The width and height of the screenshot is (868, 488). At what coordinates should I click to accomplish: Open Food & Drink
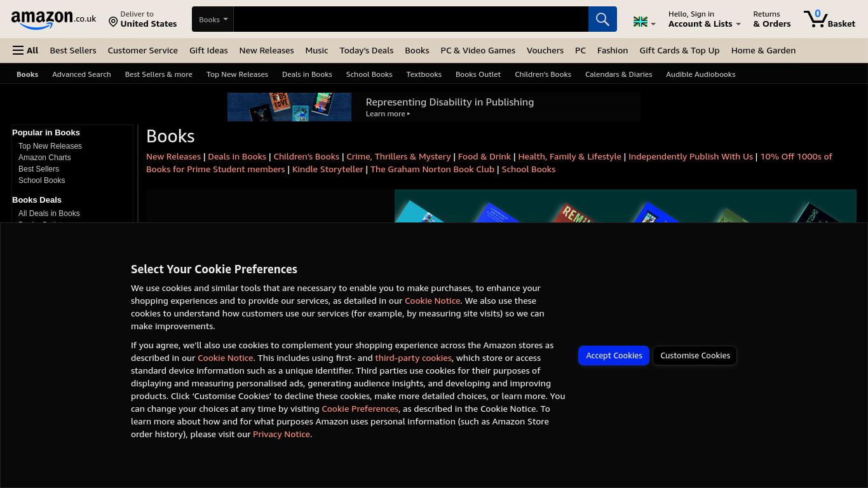(x=484, y=156)
